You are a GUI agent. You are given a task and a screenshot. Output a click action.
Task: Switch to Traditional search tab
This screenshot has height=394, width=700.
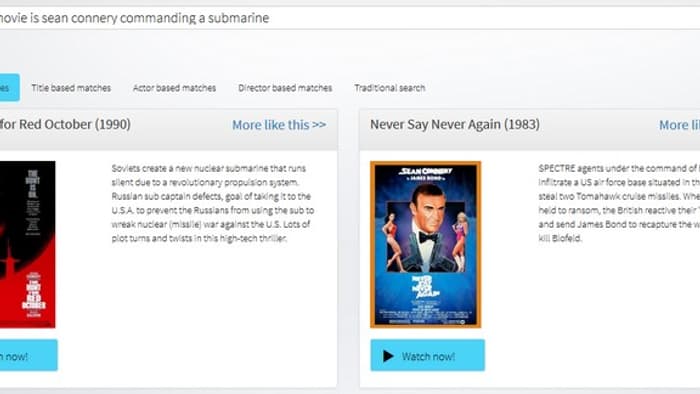(390, 88)
